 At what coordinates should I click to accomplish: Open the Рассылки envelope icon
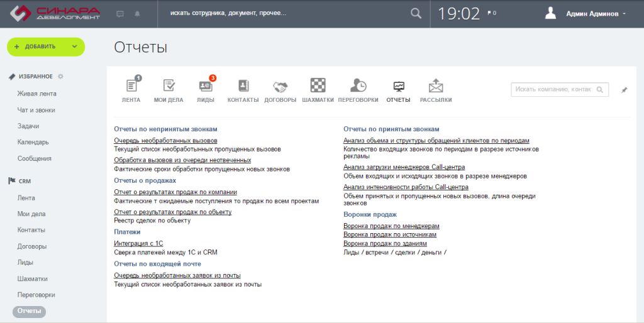(436, 86)
